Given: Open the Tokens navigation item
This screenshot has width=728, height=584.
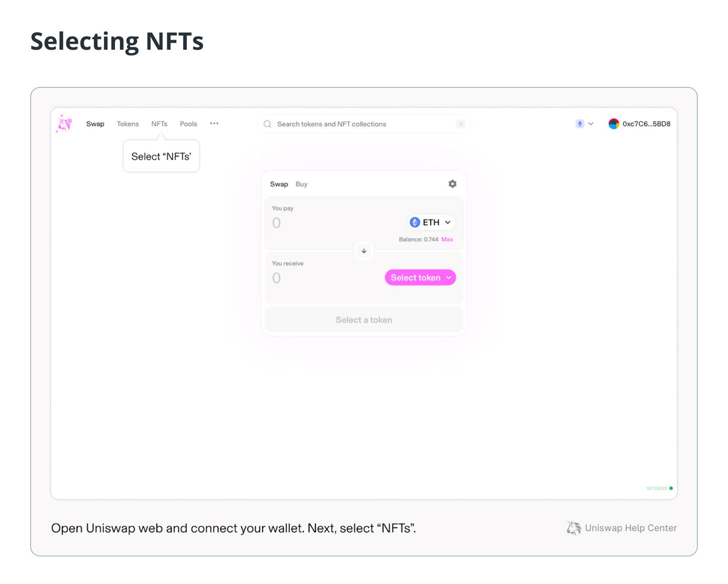Looking at the screenshot, I should point(128,124).
